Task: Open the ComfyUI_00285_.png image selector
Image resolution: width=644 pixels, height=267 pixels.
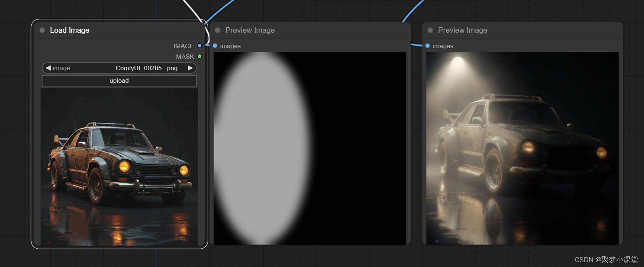Action: tap(119, 68)
